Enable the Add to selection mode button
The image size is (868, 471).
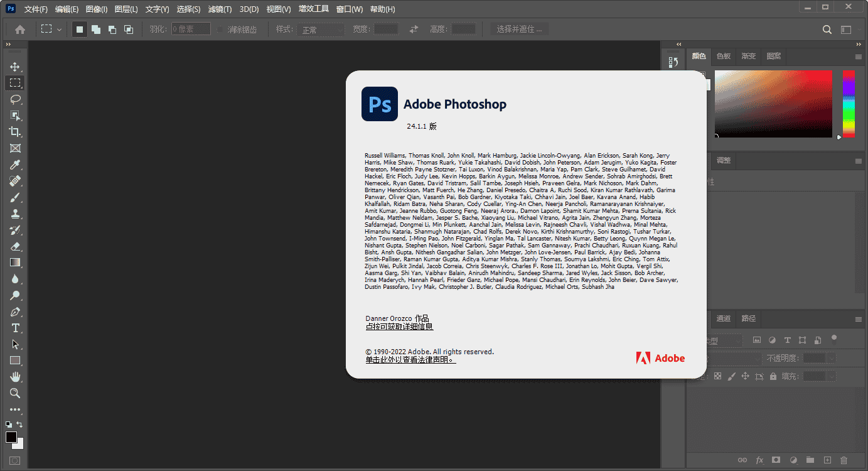coord(96,30)
